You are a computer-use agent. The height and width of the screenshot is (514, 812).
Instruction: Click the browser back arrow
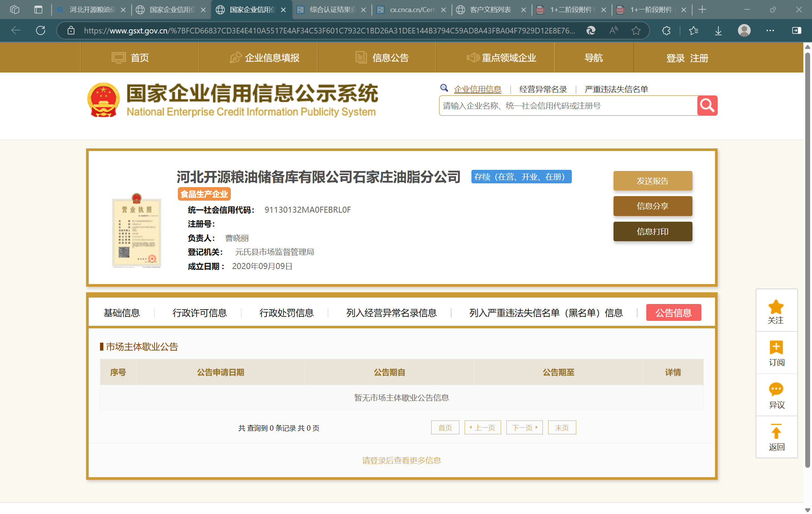(x=16, y=30)
